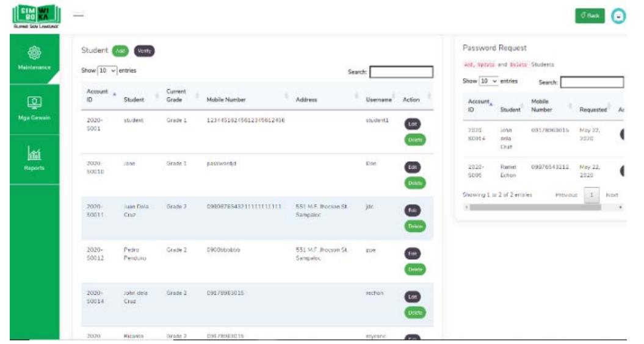Open the Reports chart icon
Viewport: 644px width, 344px height.
[34, 152]
